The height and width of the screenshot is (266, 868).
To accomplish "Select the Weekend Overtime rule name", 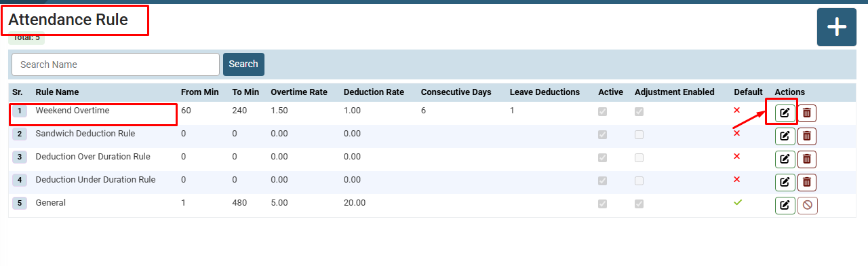I will 73,110.
